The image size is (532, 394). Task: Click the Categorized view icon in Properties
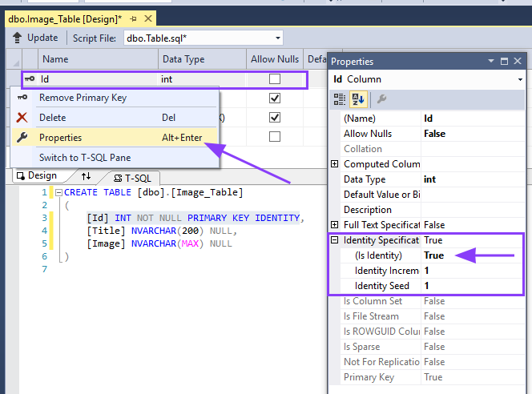(339, 99)
